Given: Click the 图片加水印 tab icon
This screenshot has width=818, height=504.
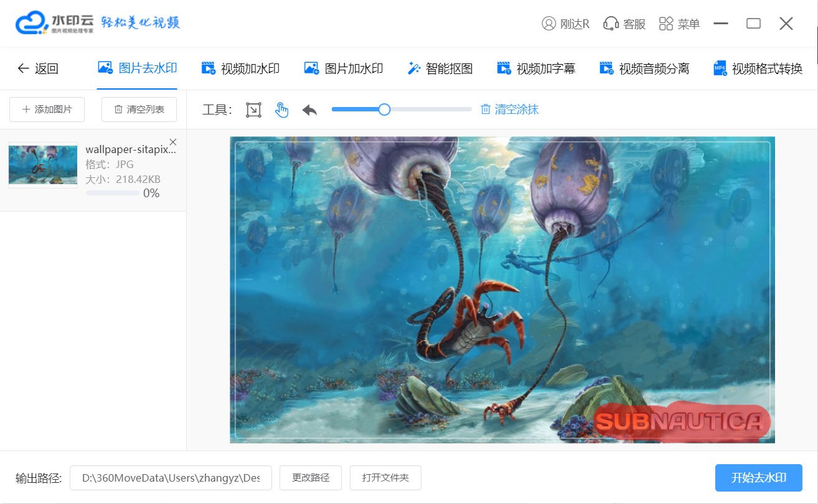Looking at the screenshot, I should pyautogui.click(x=311, y=68).
